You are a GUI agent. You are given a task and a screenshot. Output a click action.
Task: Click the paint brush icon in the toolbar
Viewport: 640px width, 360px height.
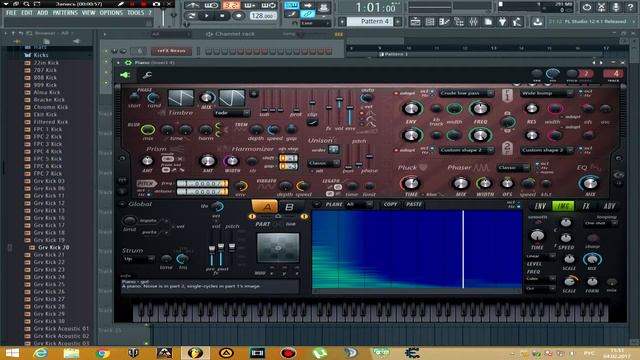291,14
